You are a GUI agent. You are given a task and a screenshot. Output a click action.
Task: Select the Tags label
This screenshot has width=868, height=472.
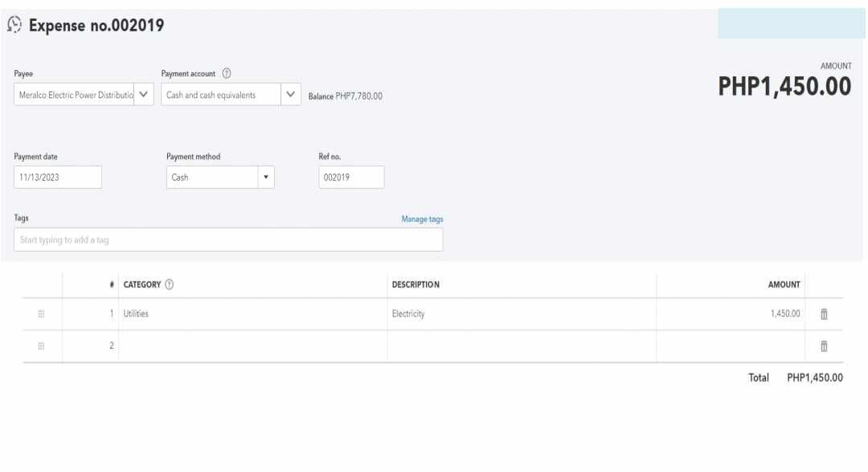[x=21, y=218]
